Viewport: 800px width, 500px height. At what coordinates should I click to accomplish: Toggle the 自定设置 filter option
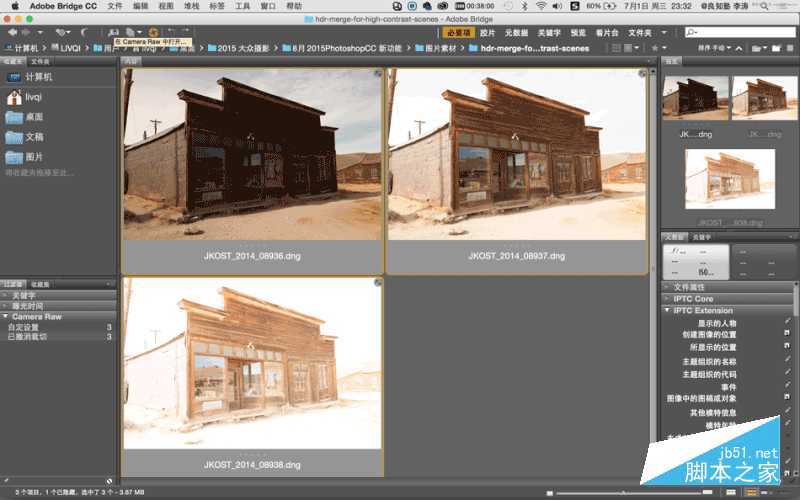(x=23, y=327)
